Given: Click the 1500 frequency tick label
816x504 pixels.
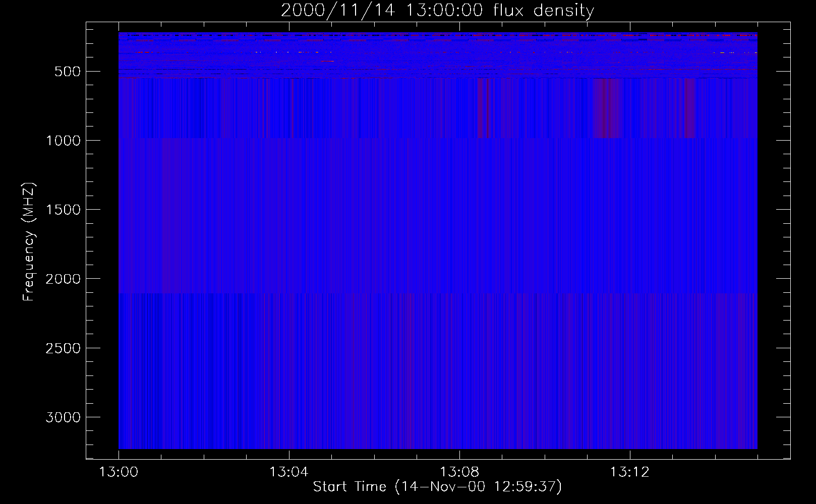Looking at the screenshot, I should 63,210.
